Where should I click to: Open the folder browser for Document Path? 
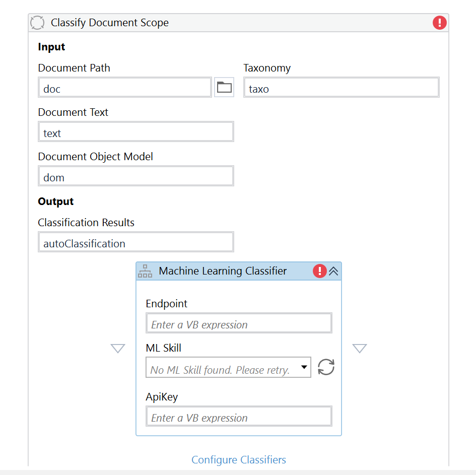tap(224, 87)
